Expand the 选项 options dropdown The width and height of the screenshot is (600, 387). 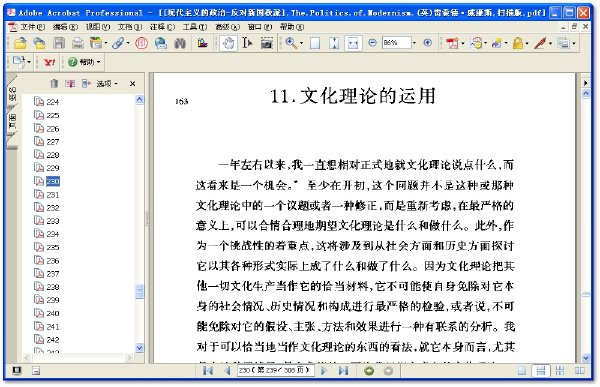click(107, 83)
